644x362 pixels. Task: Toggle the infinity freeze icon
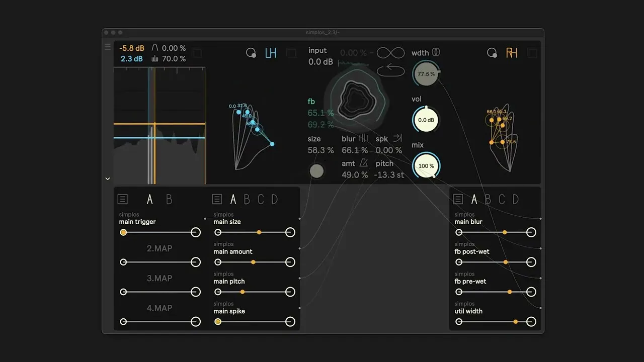(x=391, y=53)
